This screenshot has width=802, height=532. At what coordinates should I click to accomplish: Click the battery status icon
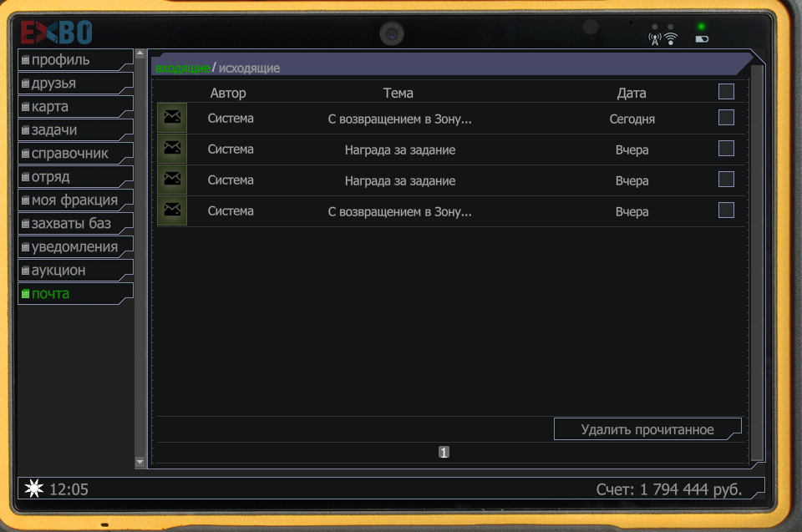point(702,38)
